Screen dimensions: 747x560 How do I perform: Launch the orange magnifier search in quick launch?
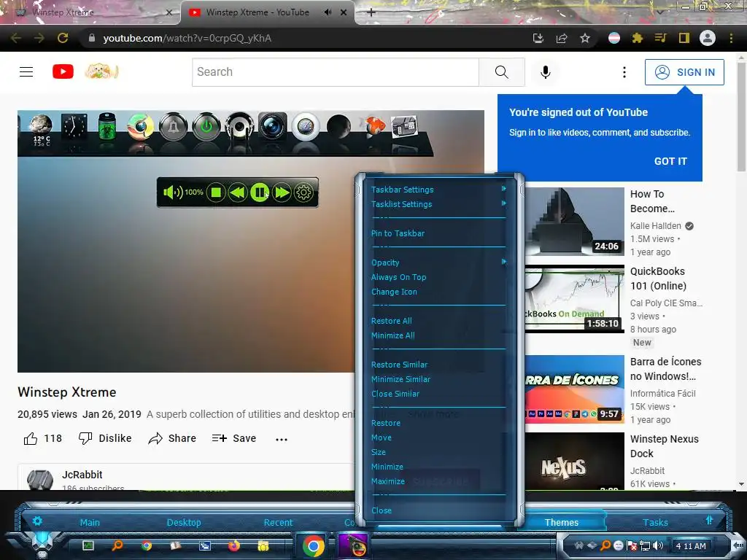coord(117,545)
